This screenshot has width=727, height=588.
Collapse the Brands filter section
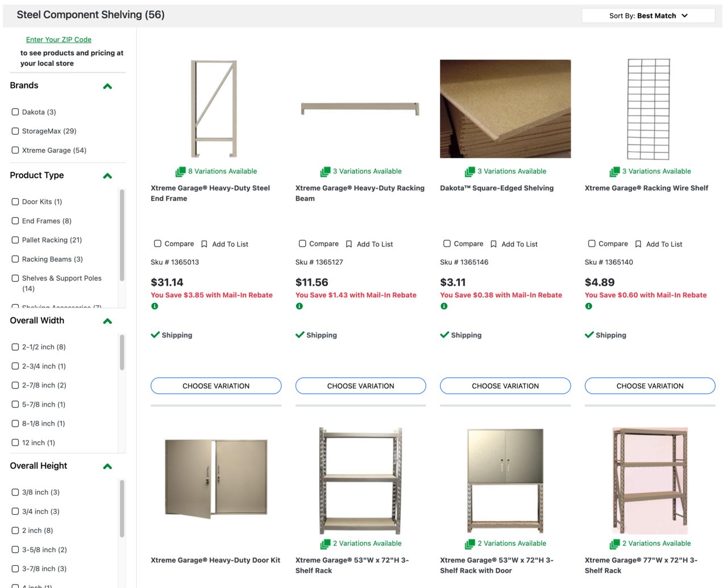(x=107, y=86)
